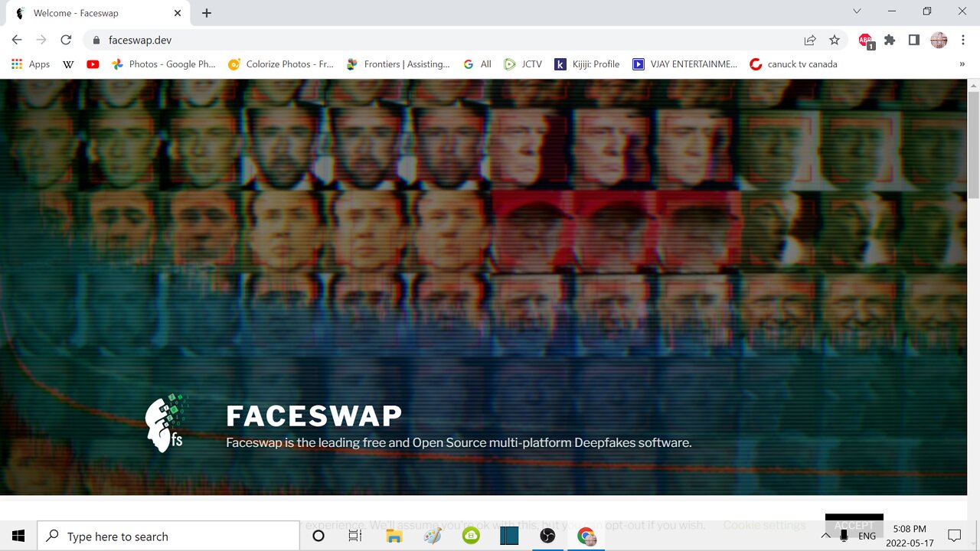
Task: Open a new tab with plus button
Action: 207,13
